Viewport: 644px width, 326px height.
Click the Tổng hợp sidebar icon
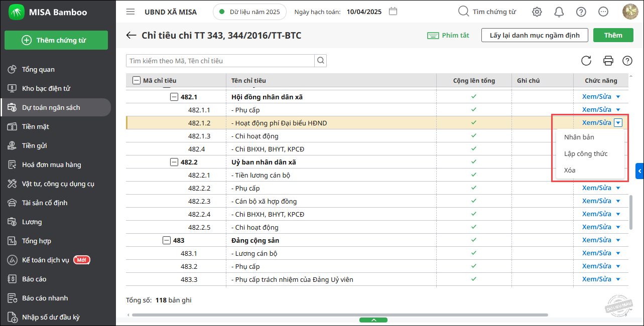[13, 241]
